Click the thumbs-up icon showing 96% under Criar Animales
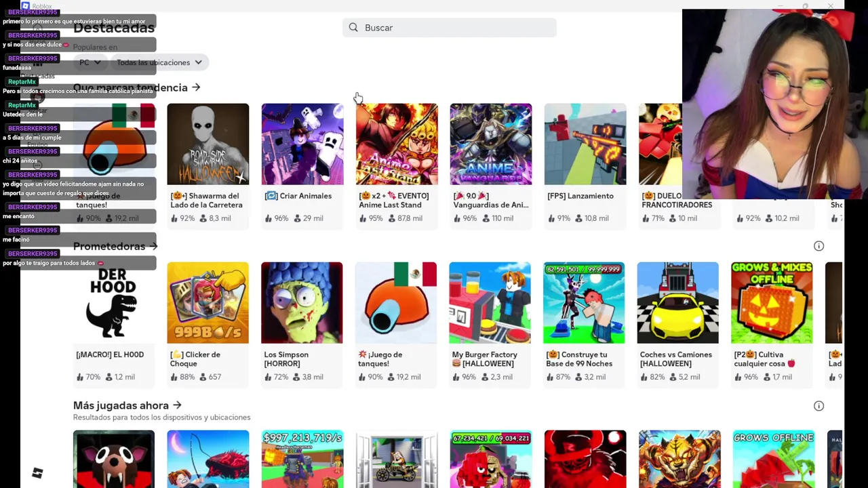 pyautogui.click(x=269, y=218)
